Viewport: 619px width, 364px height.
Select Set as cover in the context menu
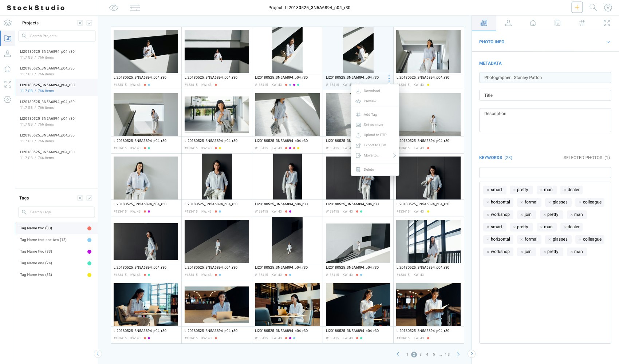[x=374, y=124]
